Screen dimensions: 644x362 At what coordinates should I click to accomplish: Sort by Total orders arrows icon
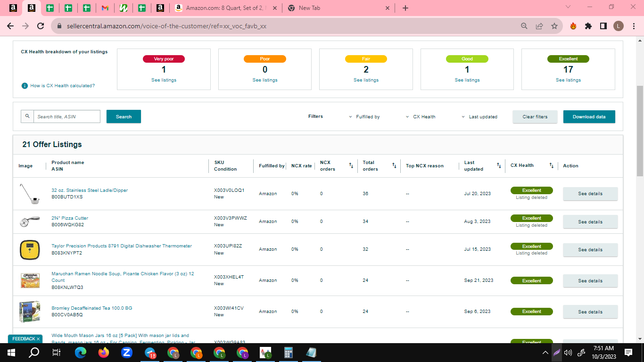pos(394,165)
